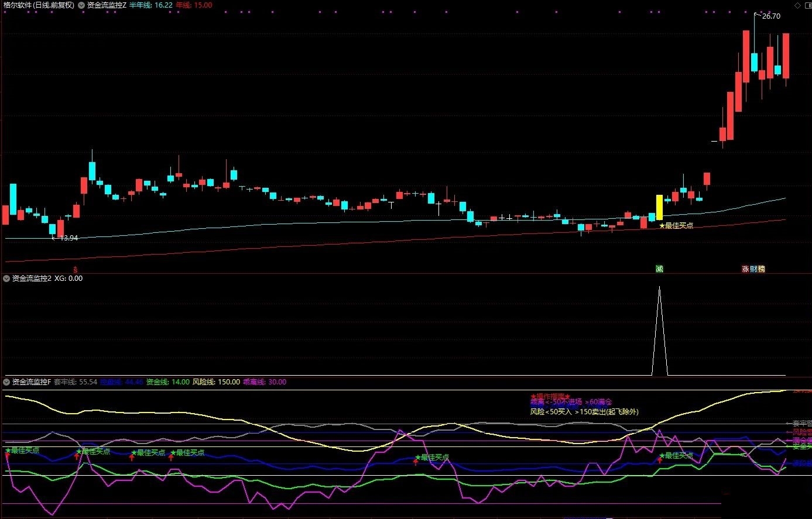Click the diamond icon at top right
The image size is (812, 519).
pyautogui.click(x=797, y=5)
